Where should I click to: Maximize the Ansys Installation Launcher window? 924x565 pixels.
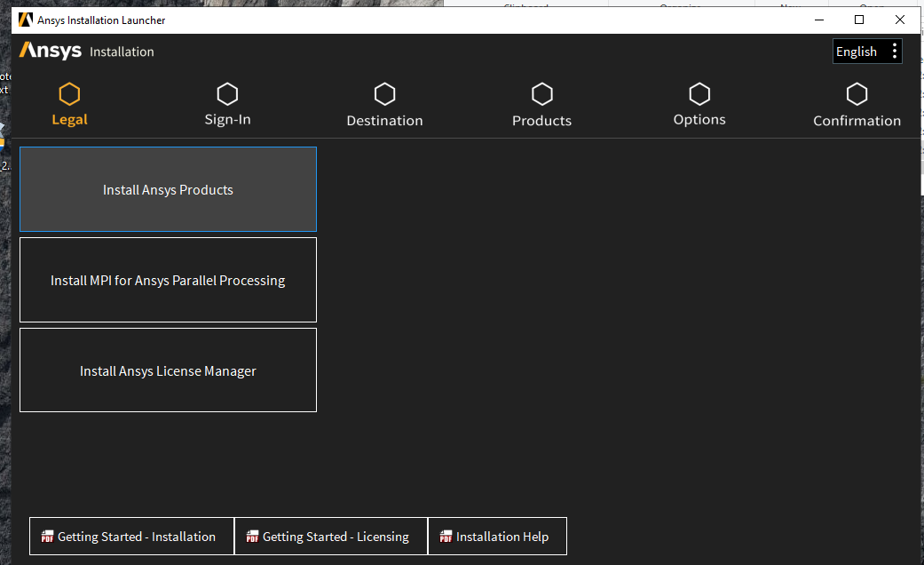click(x=859, y=20)
